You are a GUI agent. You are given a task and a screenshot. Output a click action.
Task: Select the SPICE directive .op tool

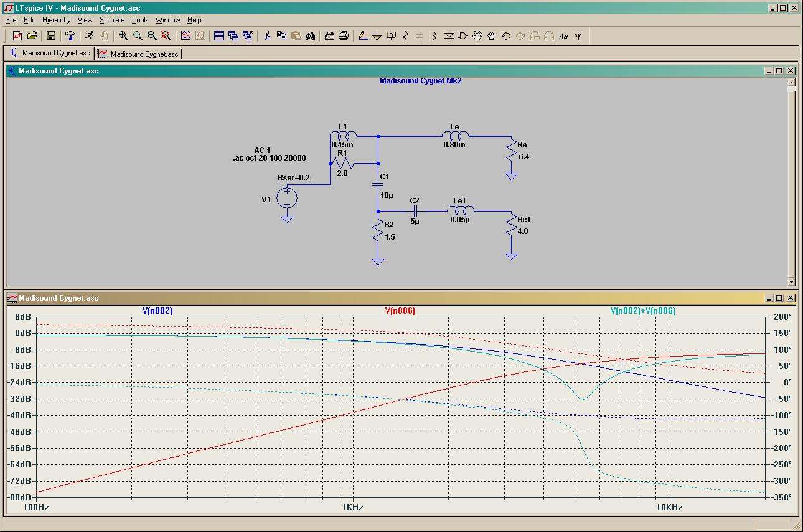pyautogui.click(x=578, y=36)
